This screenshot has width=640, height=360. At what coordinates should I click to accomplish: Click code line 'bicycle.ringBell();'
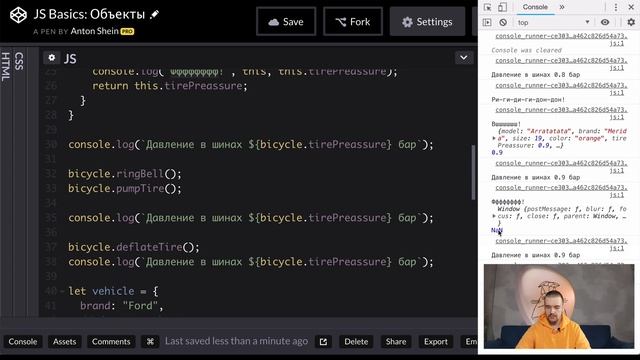(124, 174)
